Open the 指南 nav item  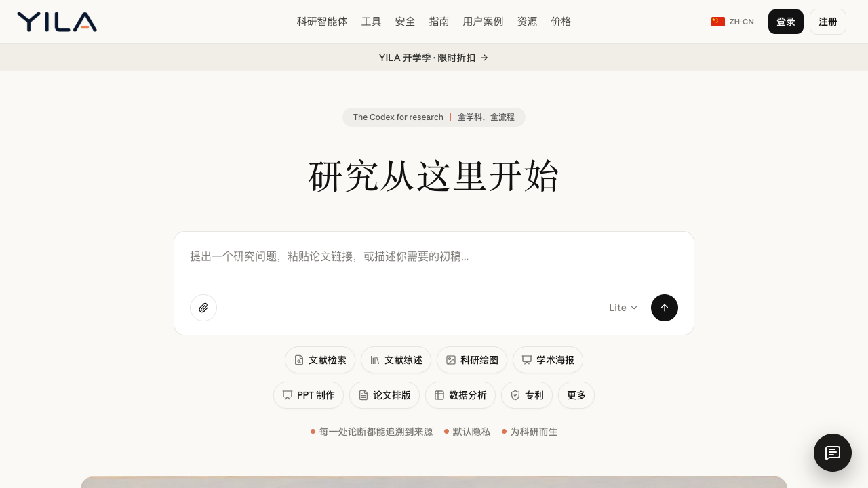(x=439, y=22)
